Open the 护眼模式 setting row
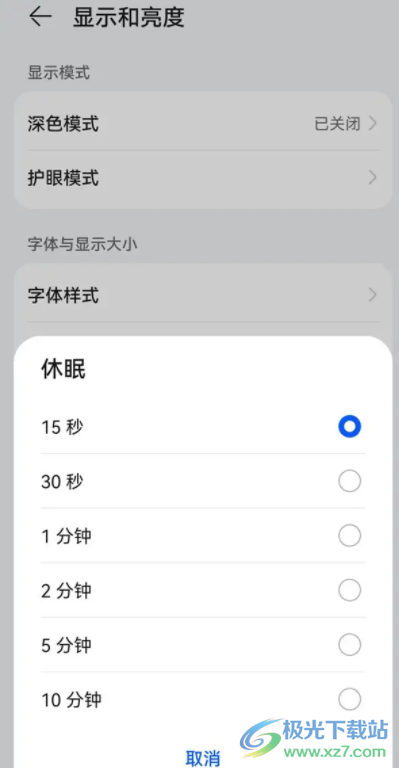 [203, 177]
